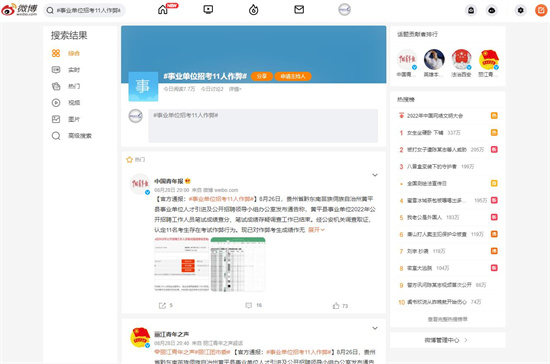Open hot search item number 6
The width and height of the screenshot is (550, 364).
coord(437,234)
